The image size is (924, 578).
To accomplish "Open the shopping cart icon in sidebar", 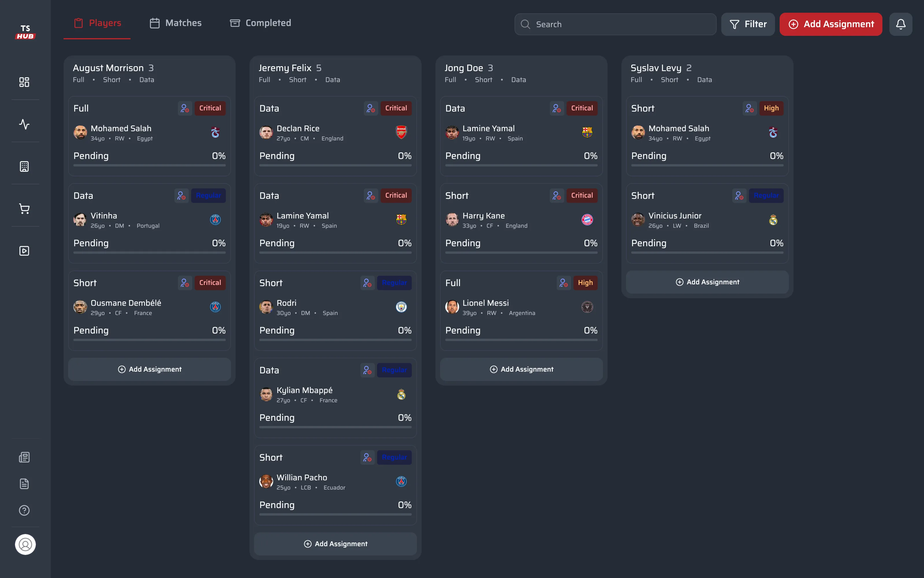I will pos(25,209).
